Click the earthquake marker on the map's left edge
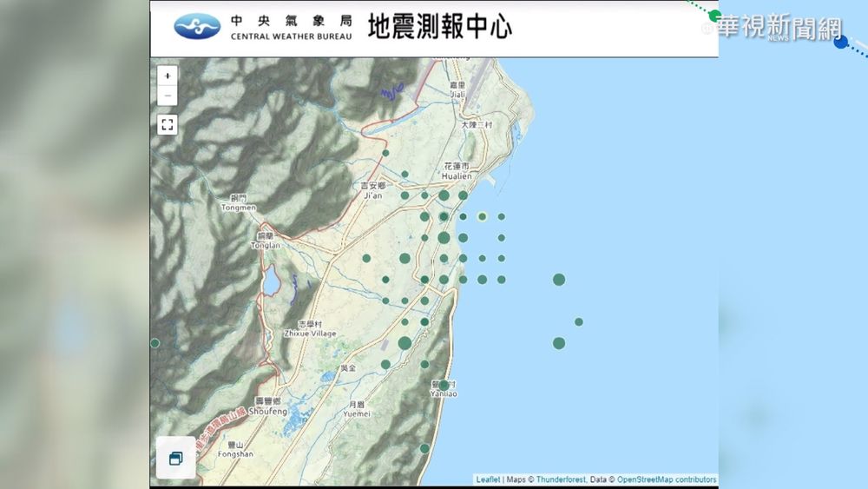The image size is (868, 489). (155, 343)
